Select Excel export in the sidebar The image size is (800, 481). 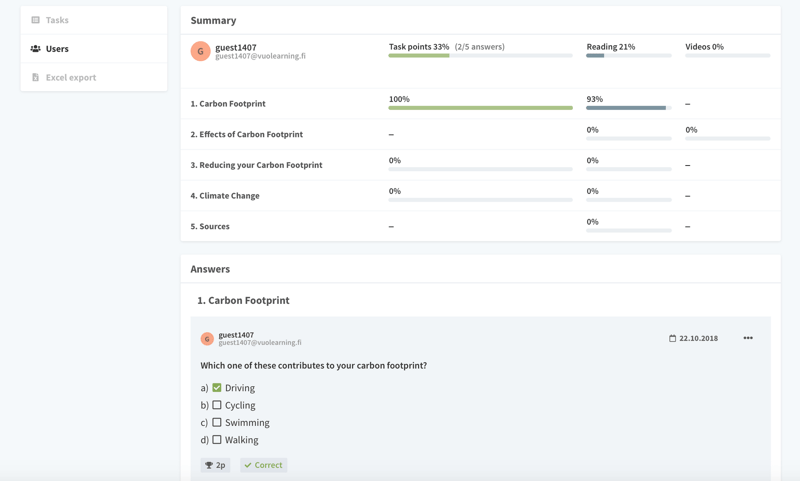pos(70,77)
